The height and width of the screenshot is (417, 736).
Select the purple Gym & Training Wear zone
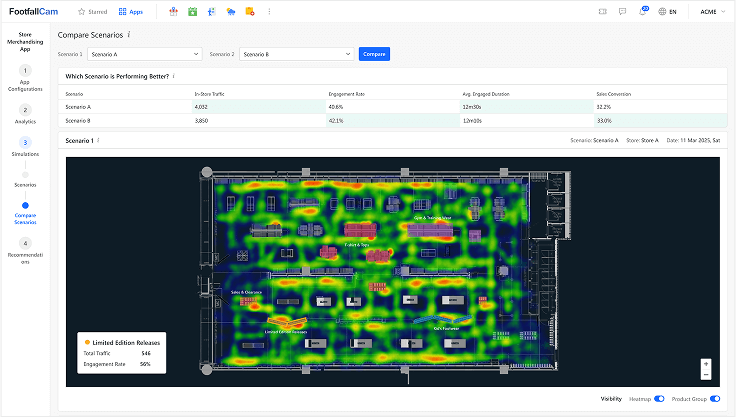coord(430,231)
